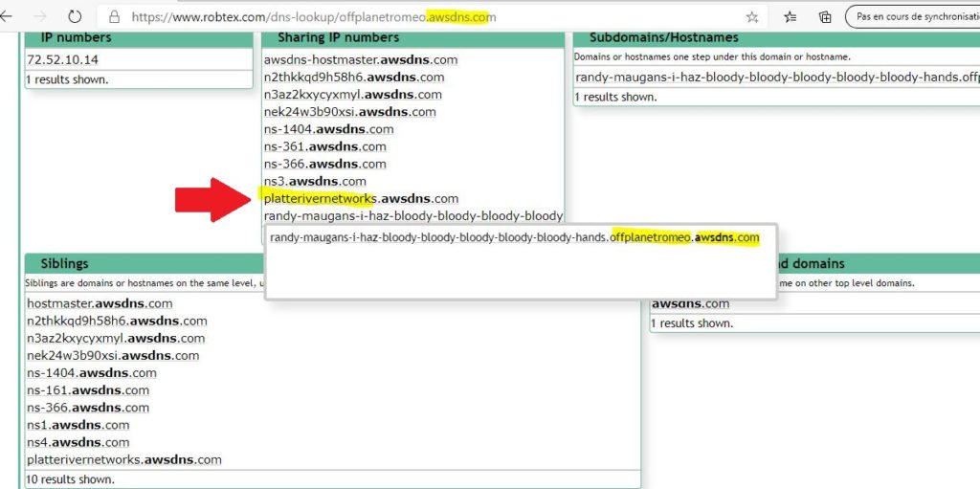Add page to favorites with star icon
This screenshot has width=980, height=489.
pos(752,17)
